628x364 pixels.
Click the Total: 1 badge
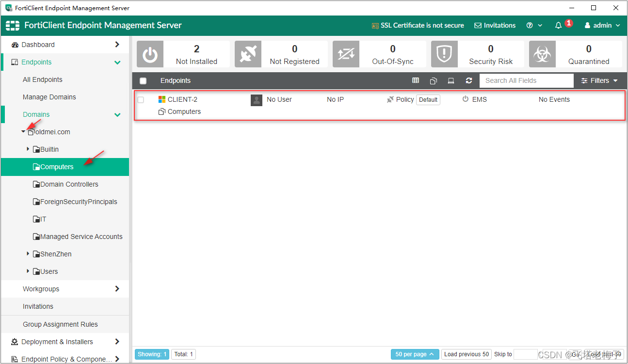pos(184,354)
